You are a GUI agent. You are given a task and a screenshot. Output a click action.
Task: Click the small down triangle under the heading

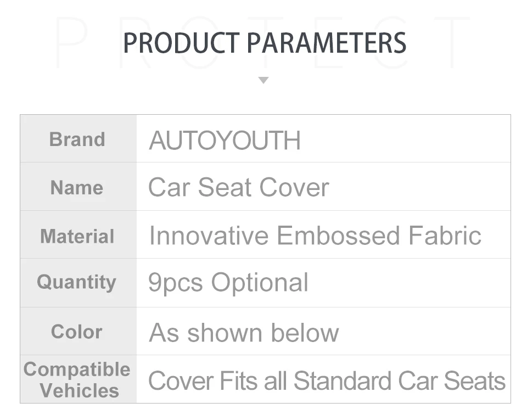(x=263, y=80)
